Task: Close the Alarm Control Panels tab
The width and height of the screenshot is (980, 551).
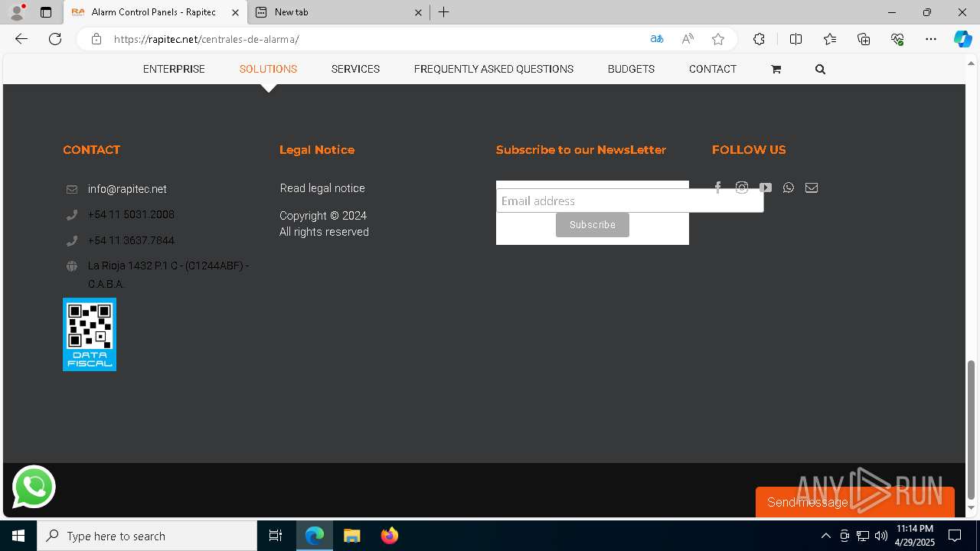Action: coord(235,12)
